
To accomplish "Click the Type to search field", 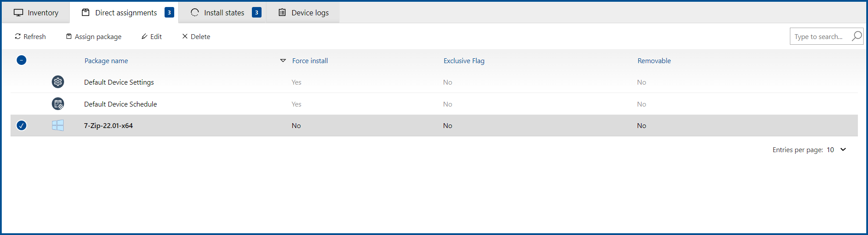I will coord(819,37).
